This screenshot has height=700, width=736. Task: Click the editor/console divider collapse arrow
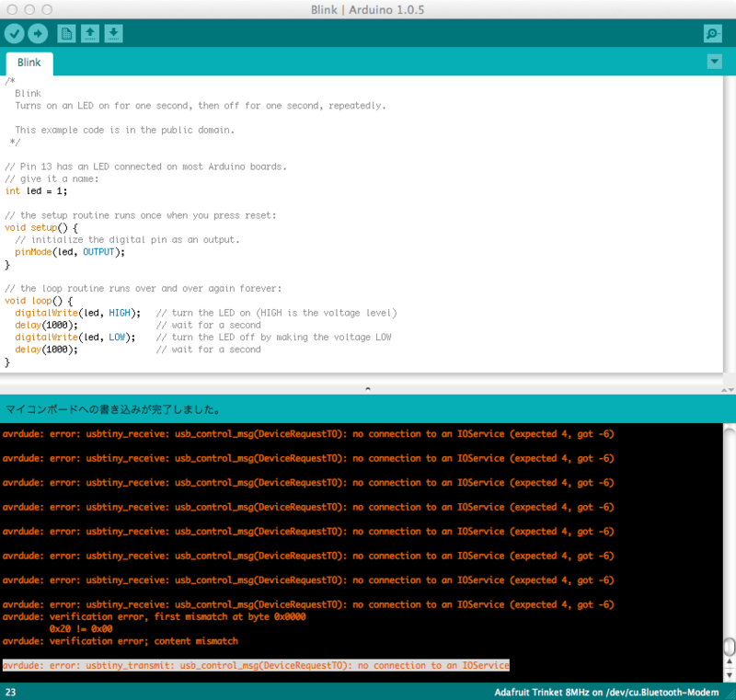coord(367,388)
